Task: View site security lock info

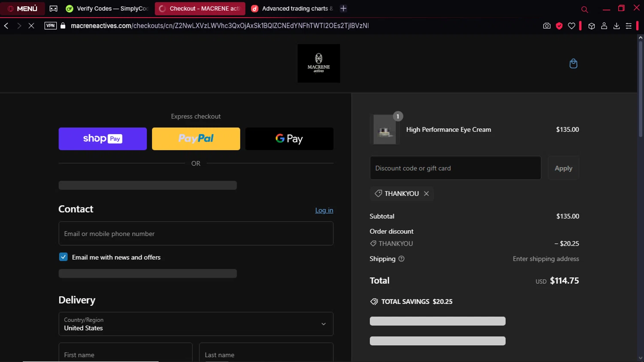Action: pyautogui.click(x=63, y=26)
